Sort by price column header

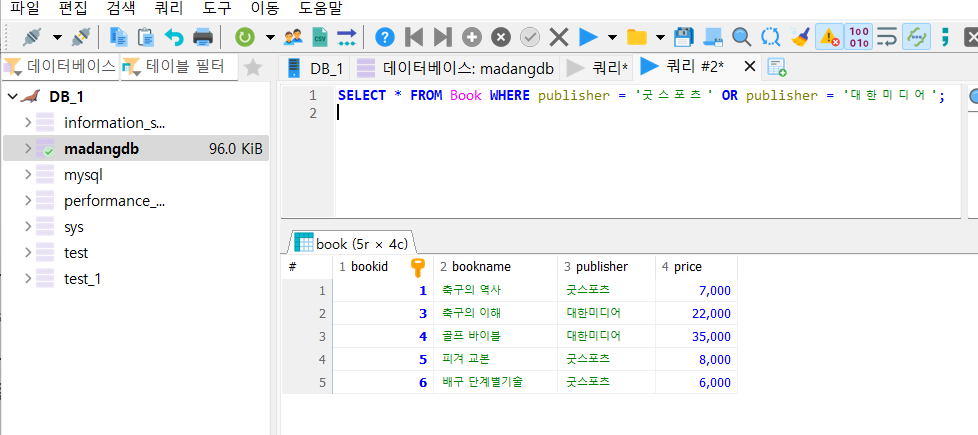tap(696, 267)
